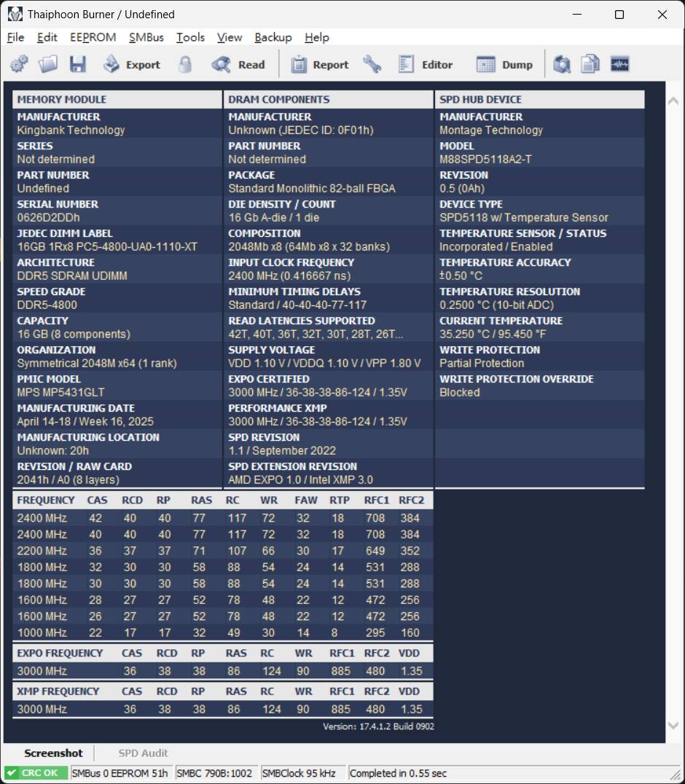This screenshot has height=784, width=685.
Task: Click the MEMORY MODULE column header
Action: [117, 99]
